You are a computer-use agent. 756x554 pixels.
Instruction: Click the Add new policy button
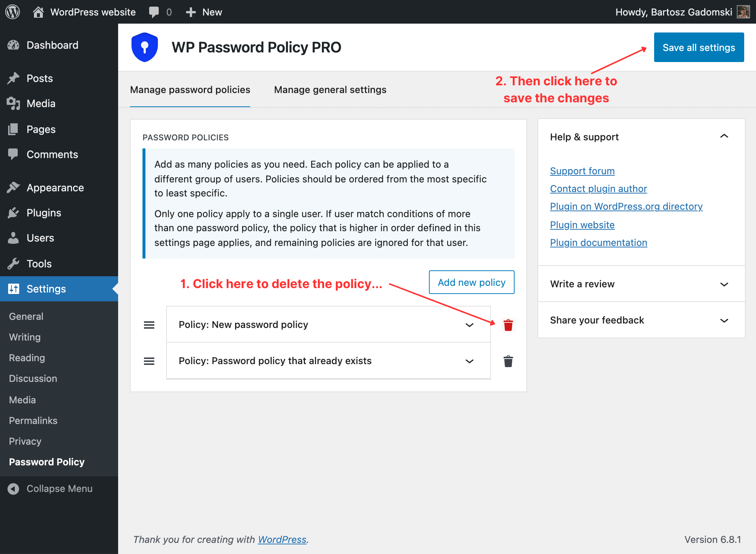471,283
